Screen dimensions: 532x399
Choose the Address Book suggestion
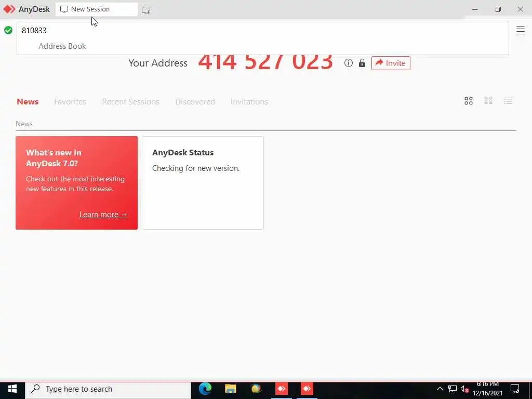pos(62,46)
